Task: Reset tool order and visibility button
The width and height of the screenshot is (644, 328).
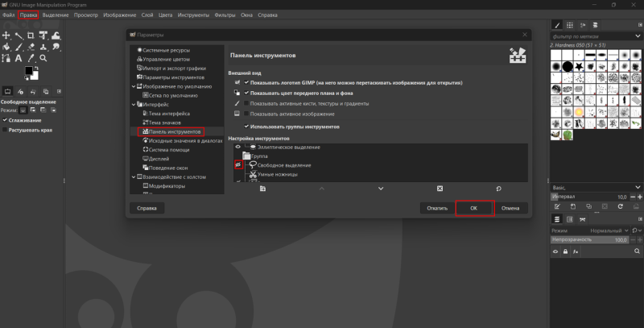Action: [498, 189]
